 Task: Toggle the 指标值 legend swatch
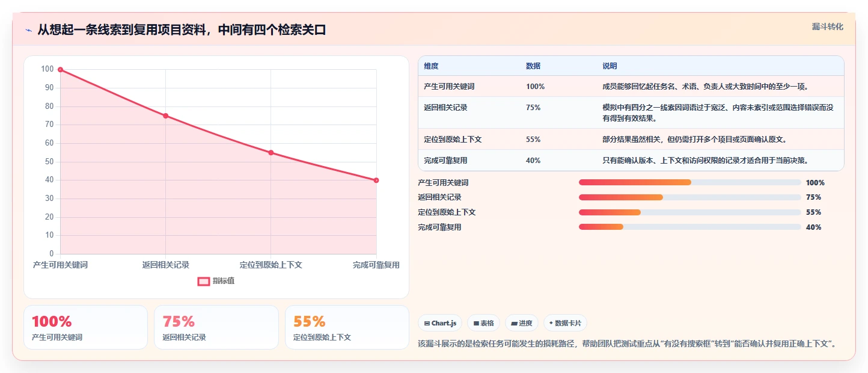204,281
